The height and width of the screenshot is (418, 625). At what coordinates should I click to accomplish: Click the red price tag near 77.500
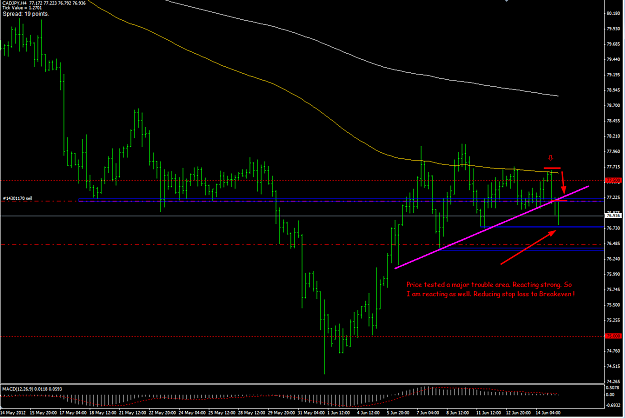coord(613,181)
